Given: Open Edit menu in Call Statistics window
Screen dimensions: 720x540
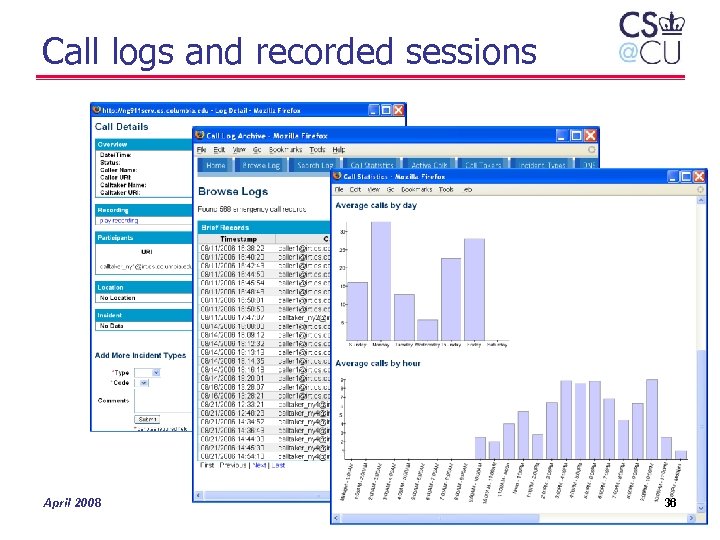Looking at the screenshot, I should 355,189.
